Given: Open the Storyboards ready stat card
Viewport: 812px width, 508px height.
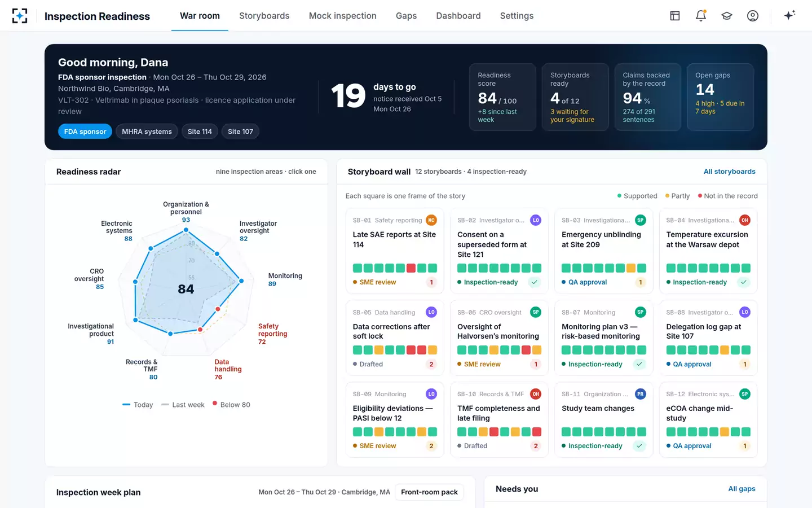Looking at the screenshot, I should coord(575,97).
